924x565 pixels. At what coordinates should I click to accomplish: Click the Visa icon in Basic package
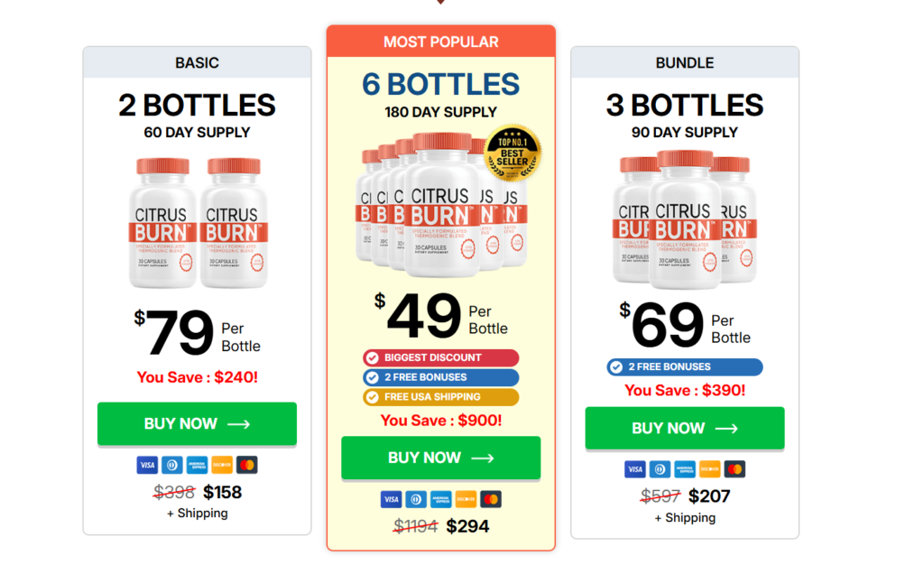click(147, 466)
